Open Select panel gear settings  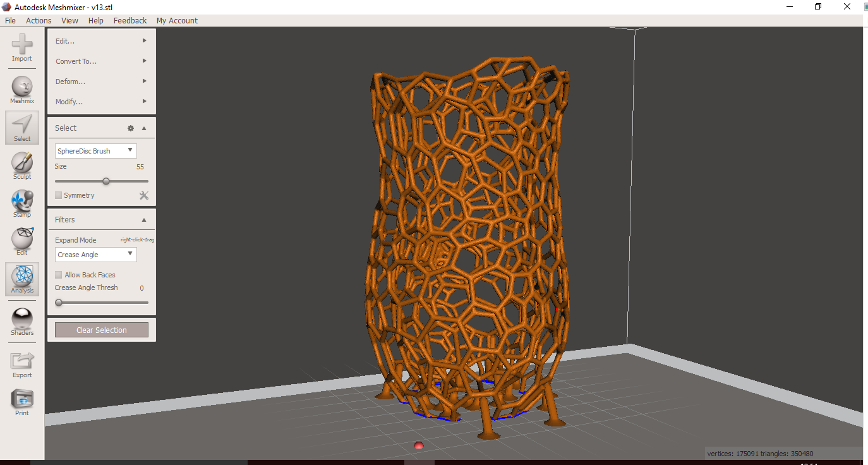(x=131, y=128)
